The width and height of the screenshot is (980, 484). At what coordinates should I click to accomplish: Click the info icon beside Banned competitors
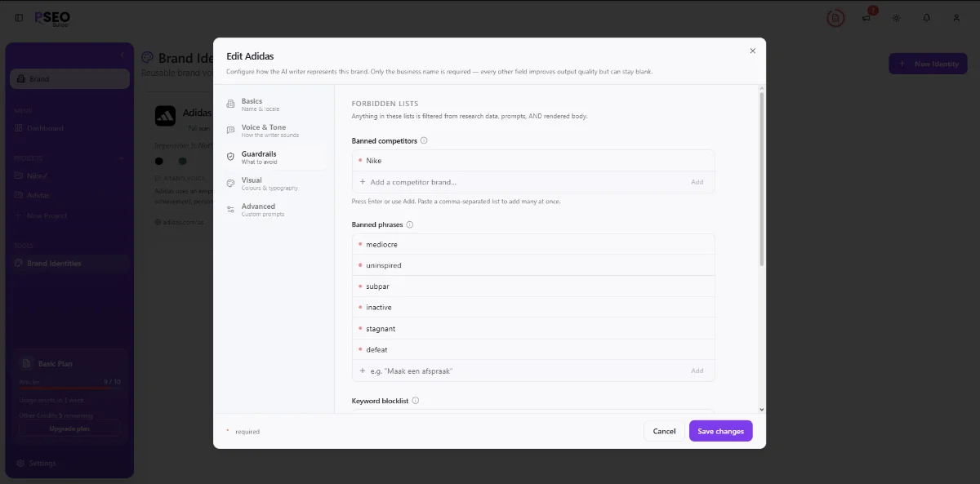pyautogui.click(x=424, y=140)
